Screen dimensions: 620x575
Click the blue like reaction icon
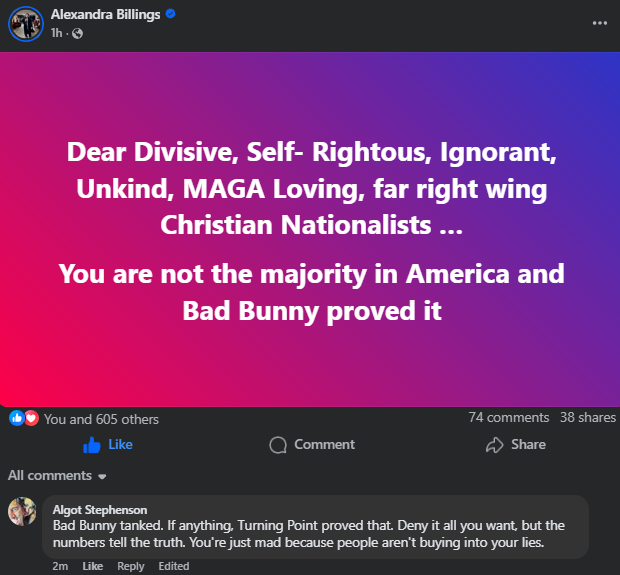(x=16, y=418)
